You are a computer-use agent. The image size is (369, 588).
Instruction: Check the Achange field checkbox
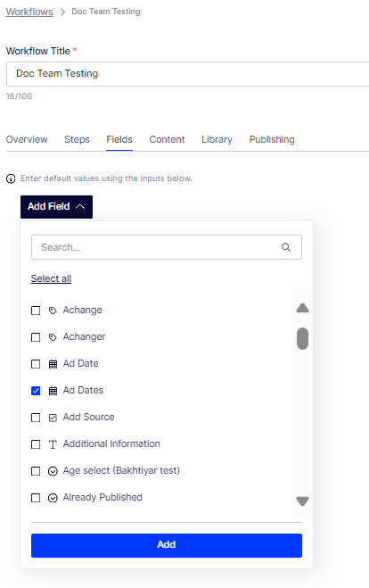click(36, 311)
